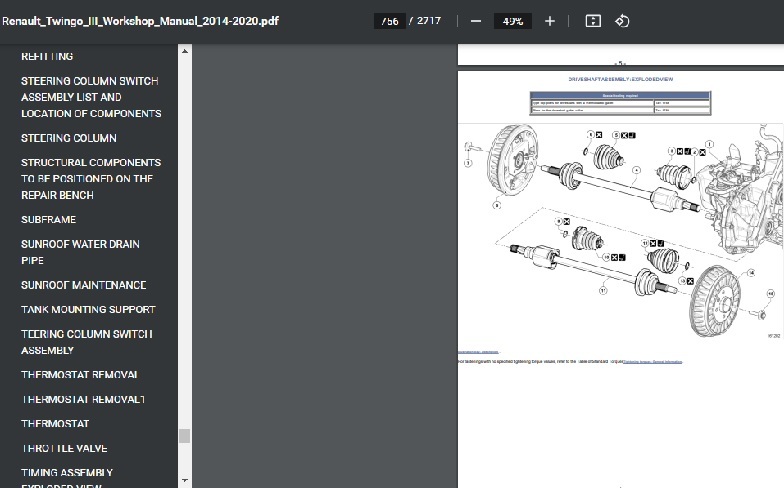
Task: Open the THERMOSTAT bookmark
Action: (x=55, y=424)
